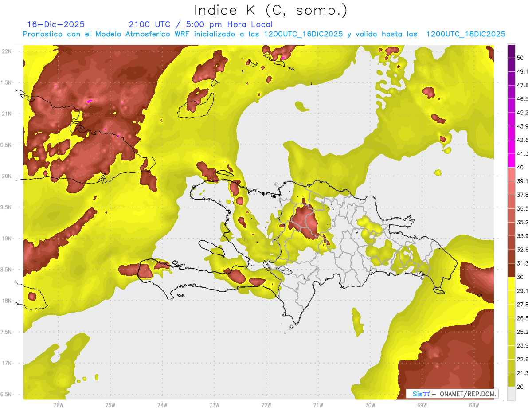Click the legend value '23.9'
Screen dimensions: 532x411
523,346
